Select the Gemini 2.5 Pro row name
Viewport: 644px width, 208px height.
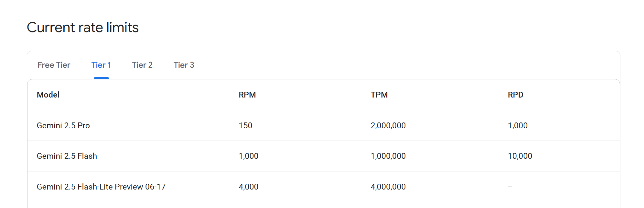63,126
